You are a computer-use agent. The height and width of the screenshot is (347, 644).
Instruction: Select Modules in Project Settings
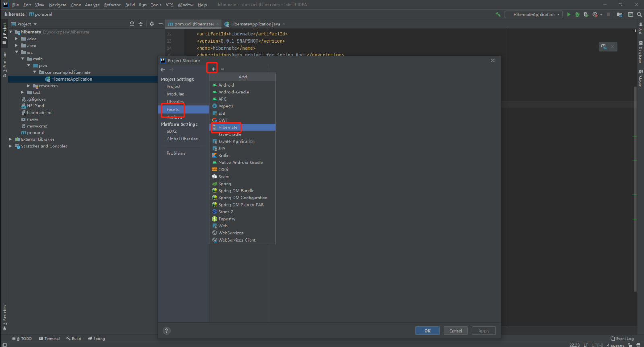click(x=175, y=94)
